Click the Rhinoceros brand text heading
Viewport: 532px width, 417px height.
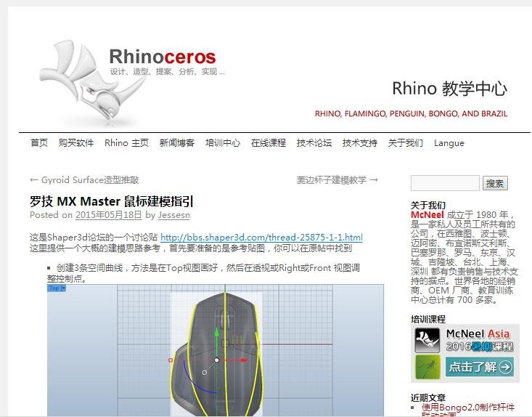coord(163,57)
